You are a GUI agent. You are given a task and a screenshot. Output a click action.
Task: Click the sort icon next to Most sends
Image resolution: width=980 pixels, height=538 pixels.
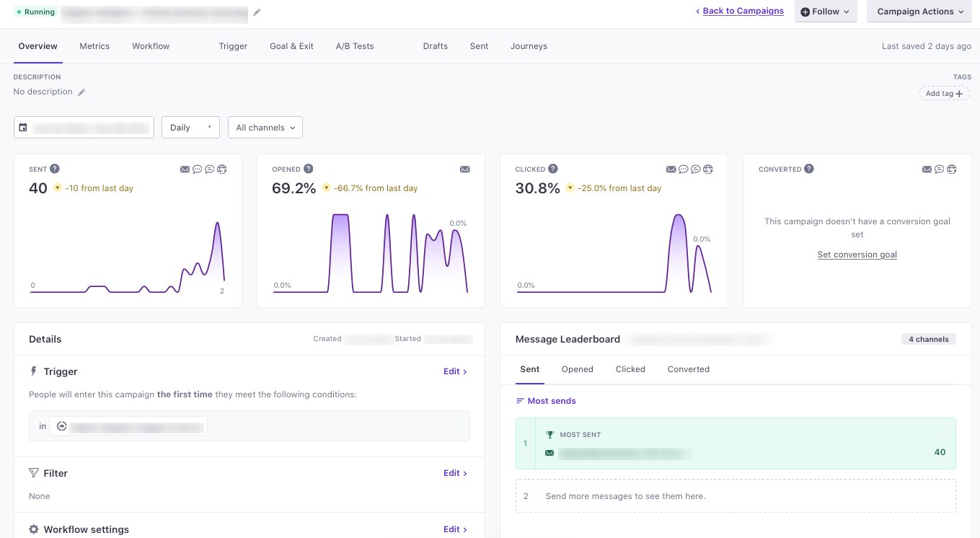tap(520, 401)
